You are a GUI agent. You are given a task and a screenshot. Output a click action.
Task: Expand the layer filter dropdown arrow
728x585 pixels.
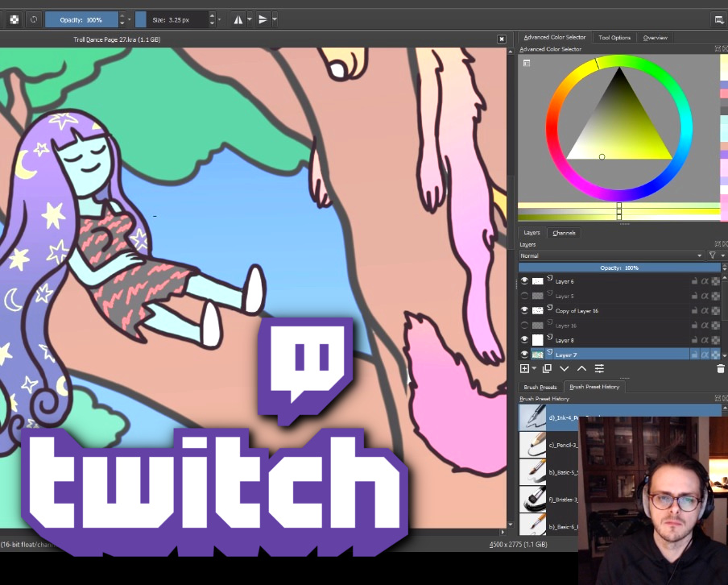pos(723,255)
